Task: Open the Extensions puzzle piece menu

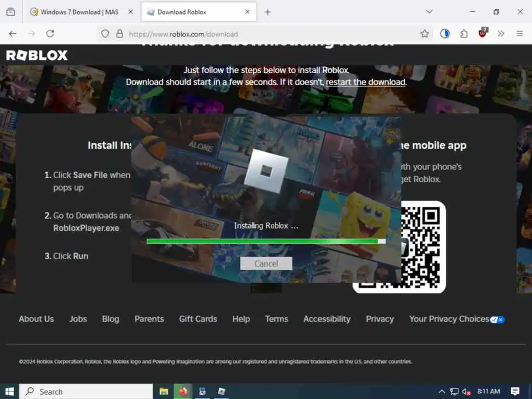Action: pos(464,34)
